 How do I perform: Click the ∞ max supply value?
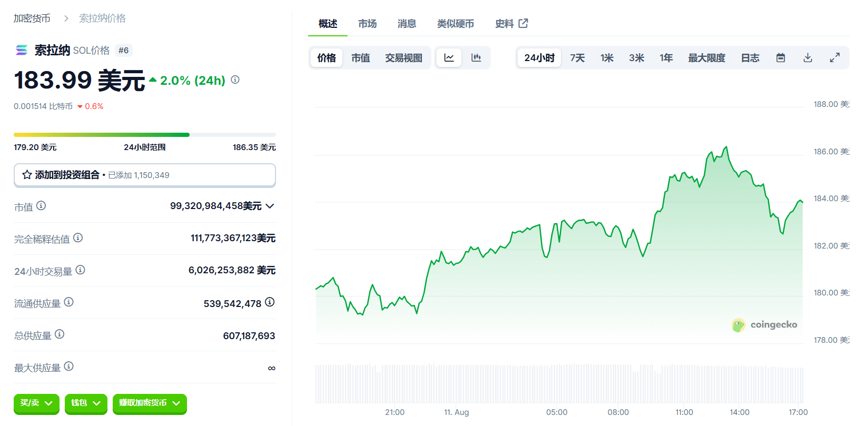tap(272, 368)
